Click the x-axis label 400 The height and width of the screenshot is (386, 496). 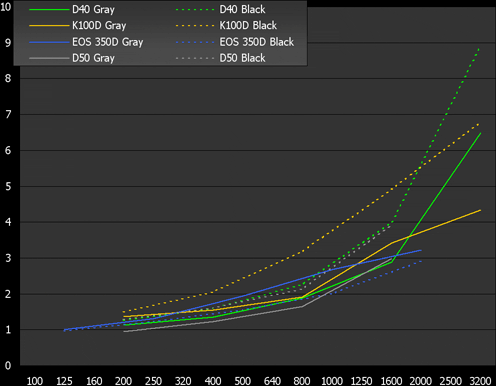pos(213,381)
